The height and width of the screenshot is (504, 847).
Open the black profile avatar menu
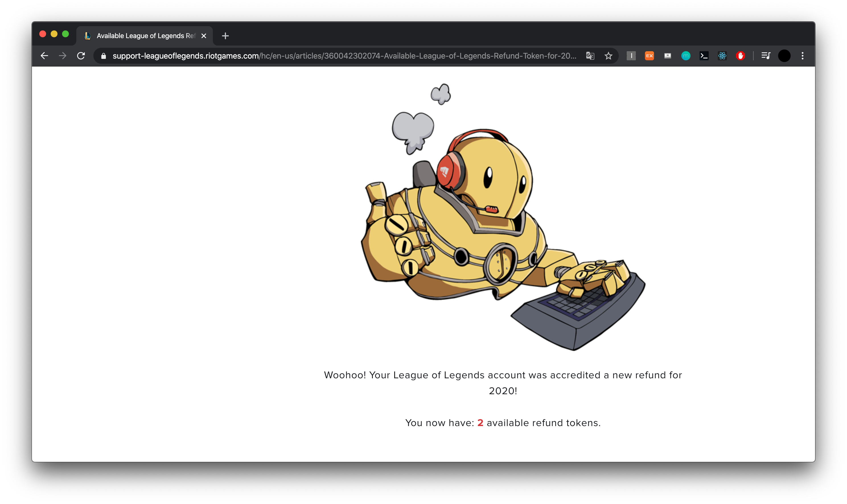(x=784, y=56)
